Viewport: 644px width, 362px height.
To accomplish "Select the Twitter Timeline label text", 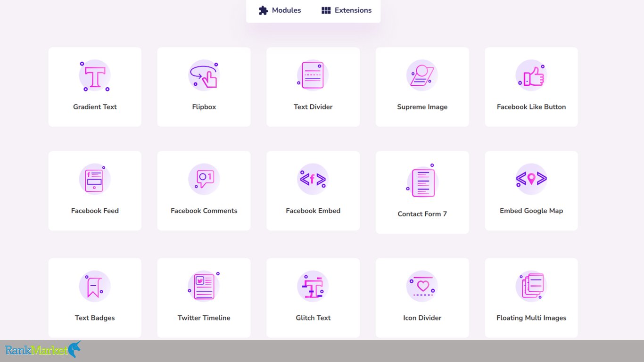I will click(204, 318).
